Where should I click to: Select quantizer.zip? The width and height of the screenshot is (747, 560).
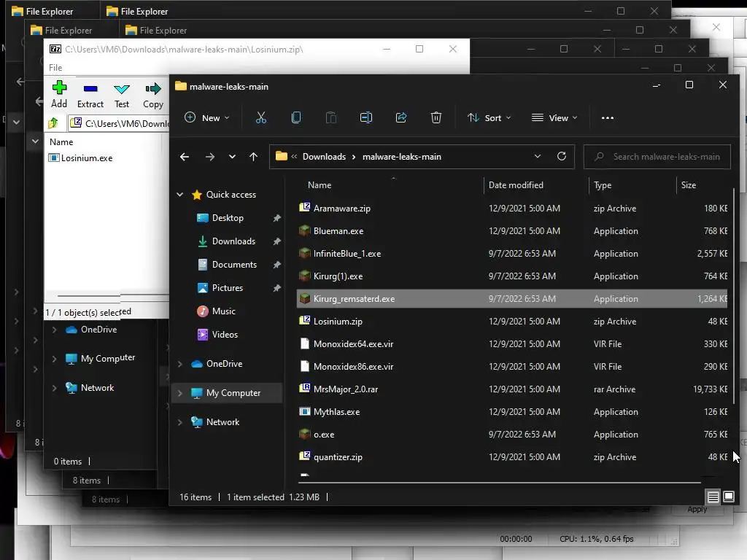pos(512,457)
